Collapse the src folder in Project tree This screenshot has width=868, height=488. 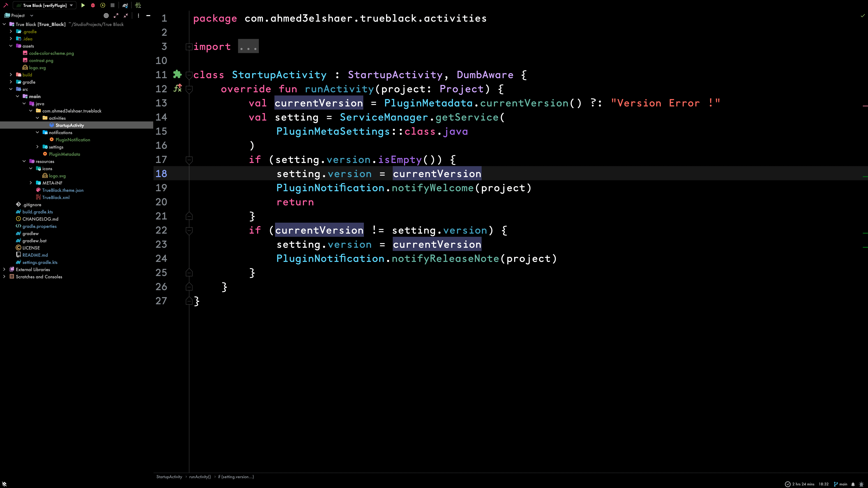pos(11,89)
